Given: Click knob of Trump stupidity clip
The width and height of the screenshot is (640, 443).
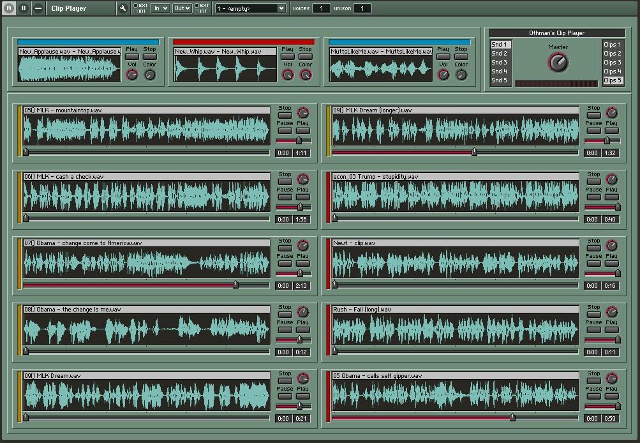Looking at the screenshot, I should pyautogui.click(x=611, y=179).
